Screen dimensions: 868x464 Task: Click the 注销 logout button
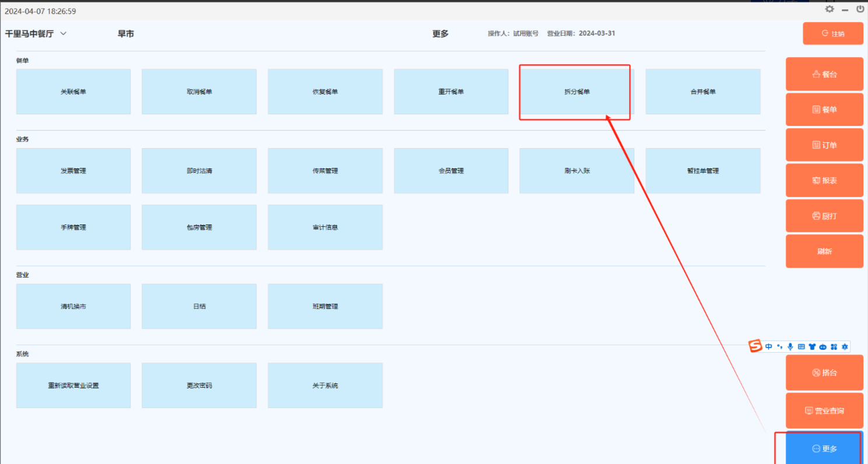(x=832, y=34)
